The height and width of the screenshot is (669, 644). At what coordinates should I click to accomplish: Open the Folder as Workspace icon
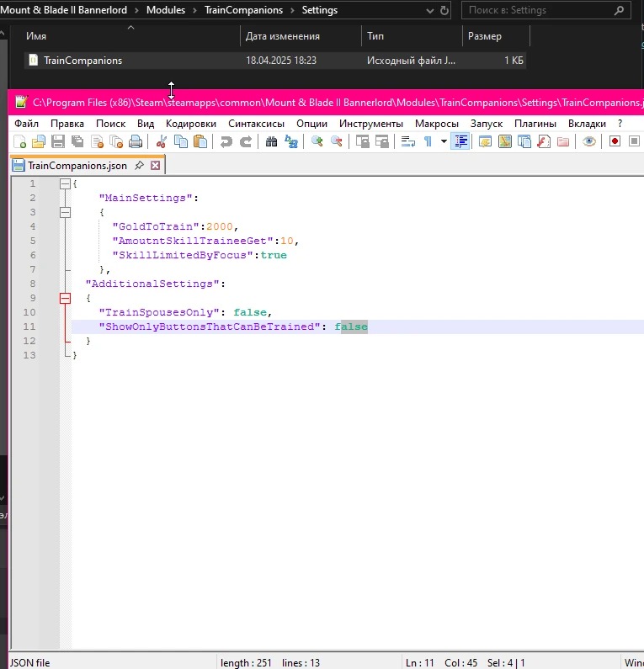pyautogui.click(x=563, y=141)
